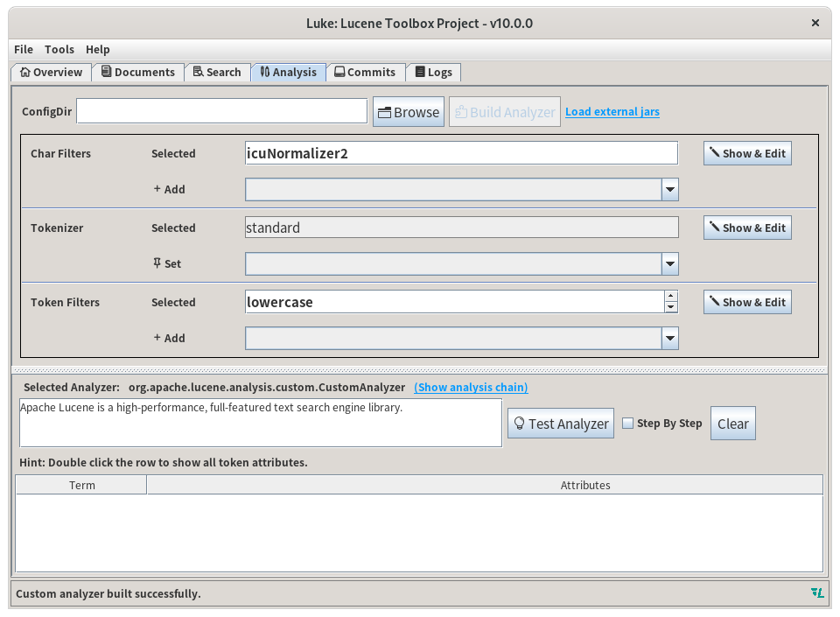Click Show & Edit for Tokenizer
The width and height of the screenshot is (840, 617).
point(747,228)
